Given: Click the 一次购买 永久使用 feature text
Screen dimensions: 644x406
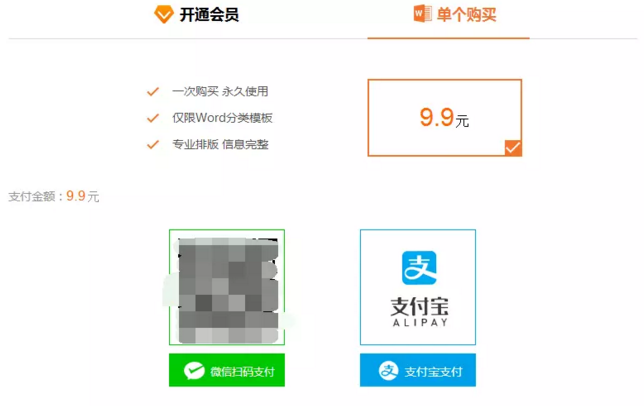Looking at the screenshot, I should pyautogui.click(x=220, y=91).
